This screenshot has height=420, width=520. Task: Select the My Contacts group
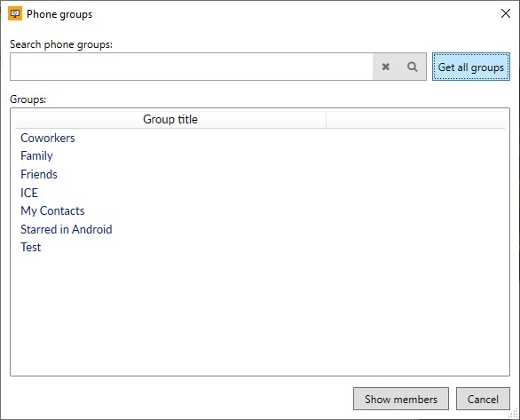pyautogui.click(x=52, y=211)
